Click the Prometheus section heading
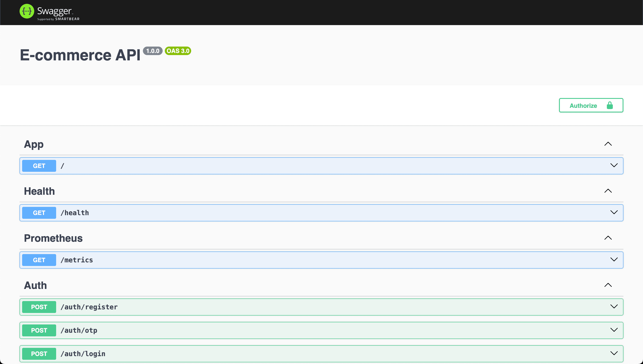The image size is (643, 364). point(53,238)
